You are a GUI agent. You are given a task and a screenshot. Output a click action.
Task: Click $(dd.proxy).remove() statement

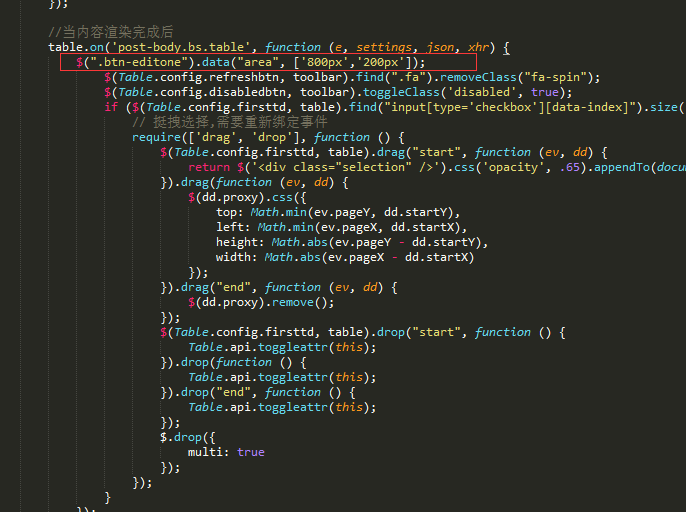point(261,302)
